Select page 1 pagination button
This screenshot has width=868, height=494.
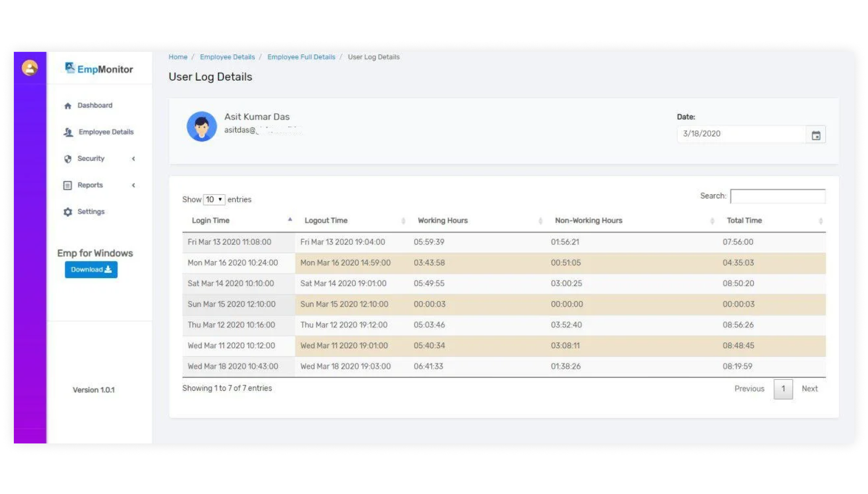(783, 388)
